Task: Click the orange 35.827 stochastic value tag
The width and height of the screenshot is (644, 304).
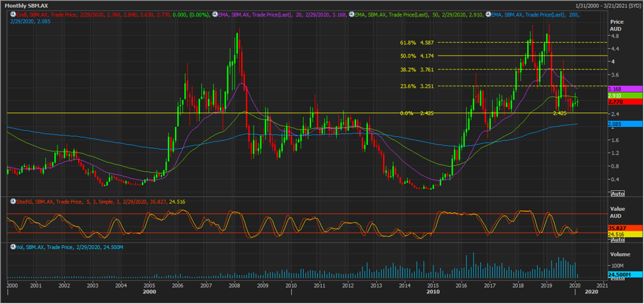Action: click(x=625, y=227)
